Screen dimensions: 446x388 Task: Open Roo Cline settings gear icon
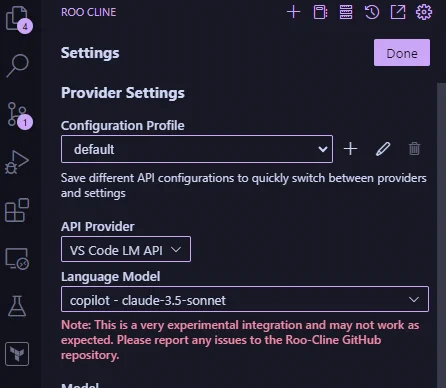[x=424, y=12]
